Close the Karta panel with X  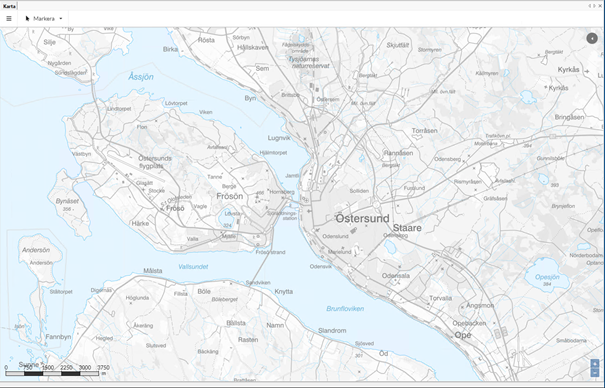point(600,6)
